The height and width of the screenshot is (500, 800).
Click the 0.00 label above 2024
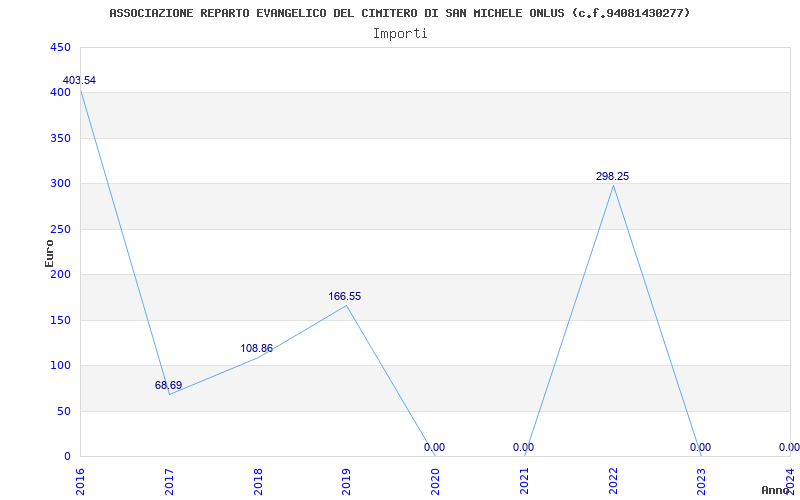click(789, 447)
